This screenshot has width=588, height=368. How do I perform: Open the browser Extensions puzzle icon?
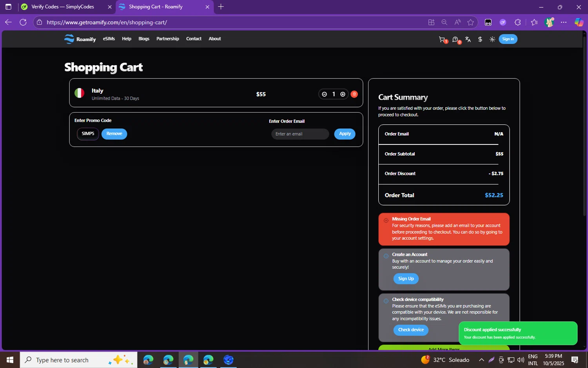(517, 22)
